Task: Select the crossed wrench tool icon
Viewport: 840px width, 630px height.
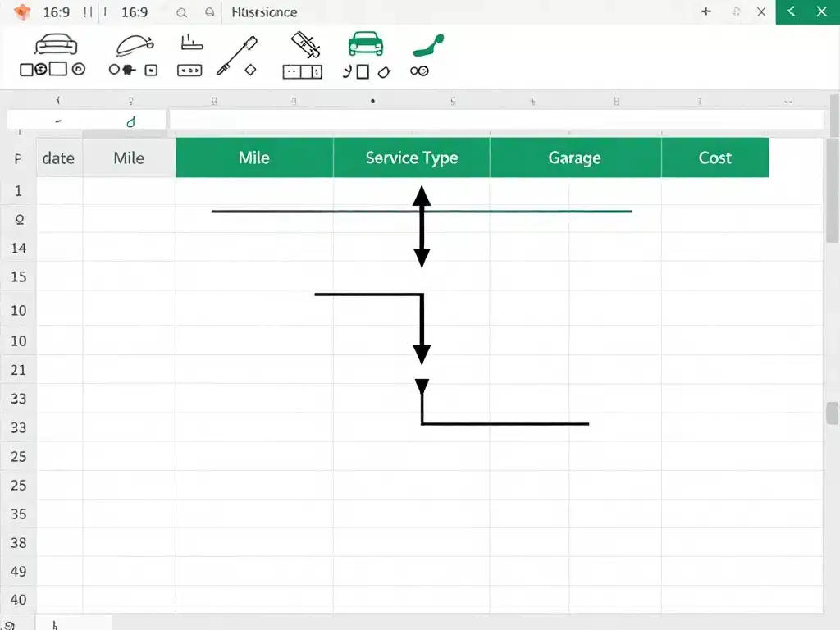Action: pyautogui.click(x=304, y=45)
